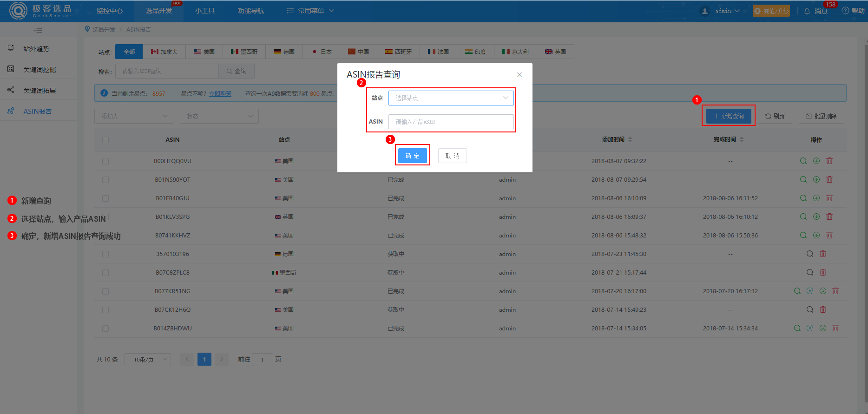Viewport: 868px width, 414px height.
Task: Focus the 请输入ASIN查询 search field
Action: tap(167, 71)
